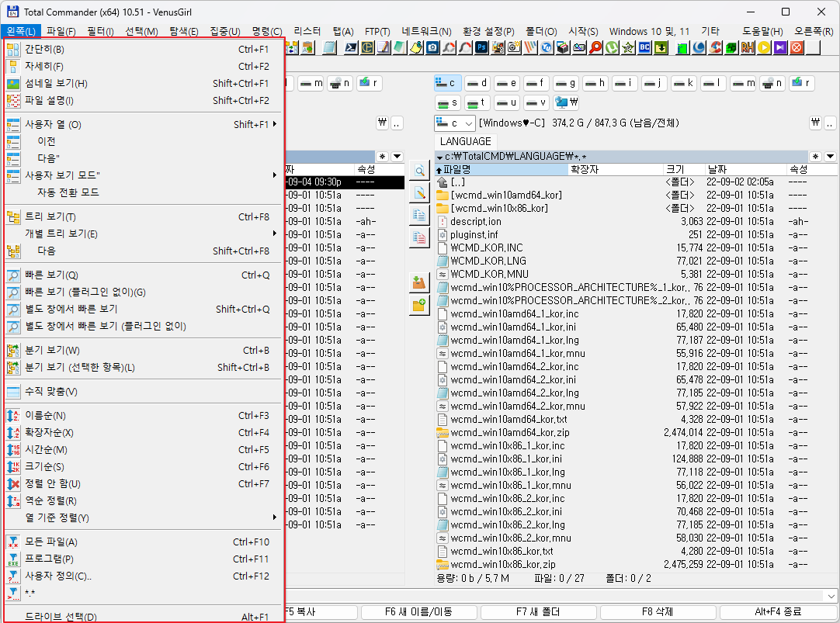The image size is (840, 623).
Task: Choose 간단히(B) brief view
Action: click(143, 49)
